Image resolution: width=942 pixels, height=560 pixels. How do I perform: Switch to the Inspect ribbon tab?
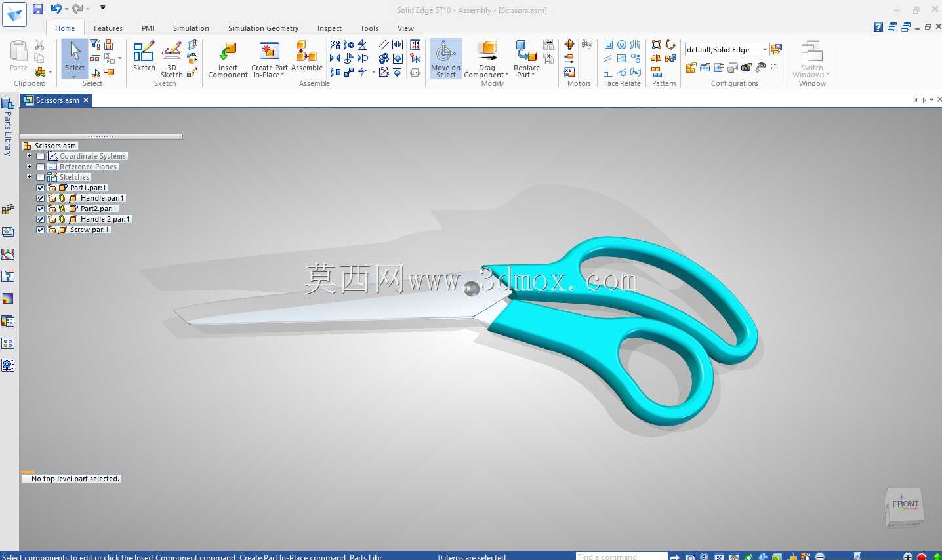329,28
